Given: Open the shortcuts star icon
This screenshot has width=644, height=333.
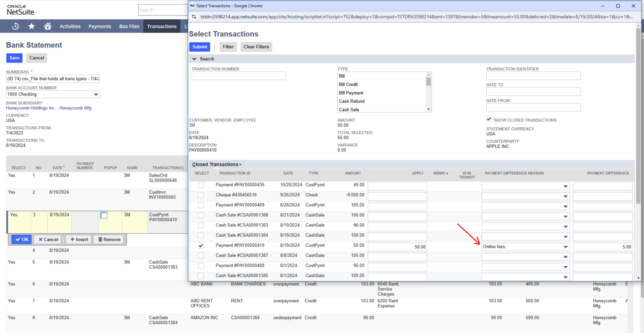Looking at the screenshot, I should coord(31,26).
